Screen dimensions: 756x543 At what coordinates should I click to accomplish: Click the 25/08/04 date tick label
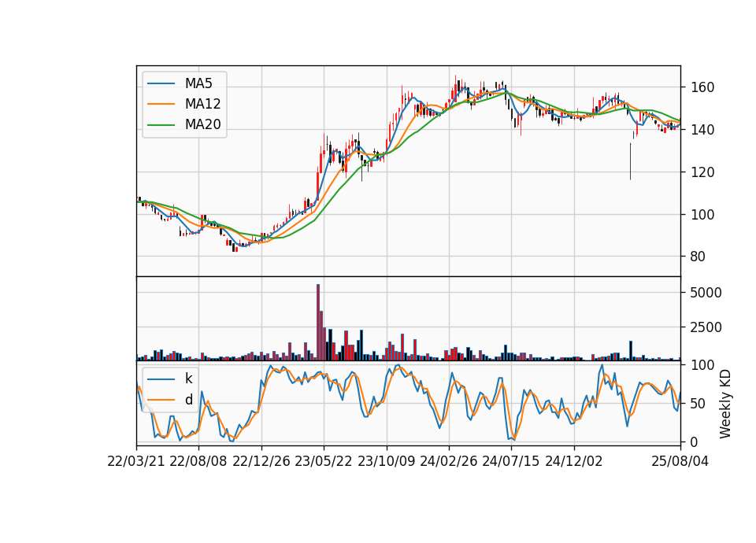(x=680, y=461)
